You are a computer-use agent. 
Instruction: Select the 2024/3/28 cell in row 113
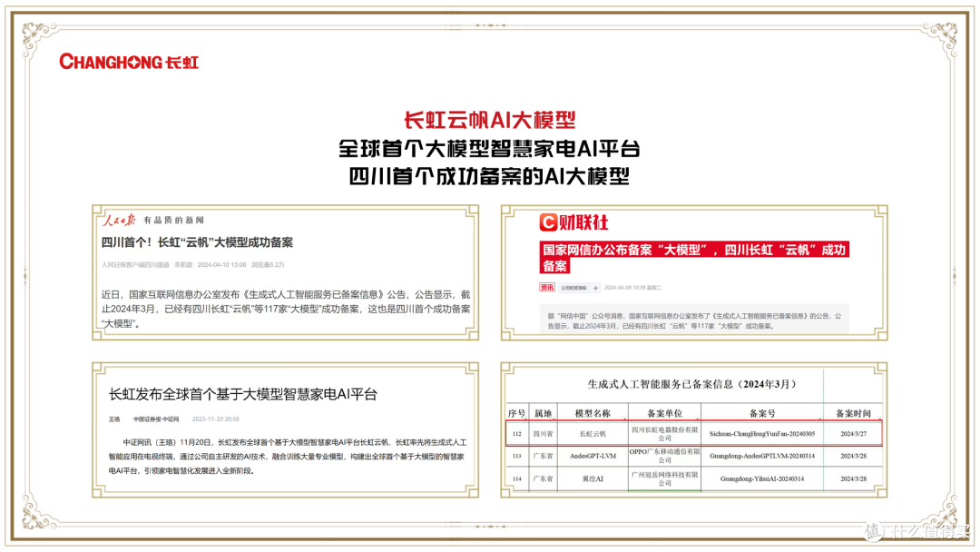(853, 457)
